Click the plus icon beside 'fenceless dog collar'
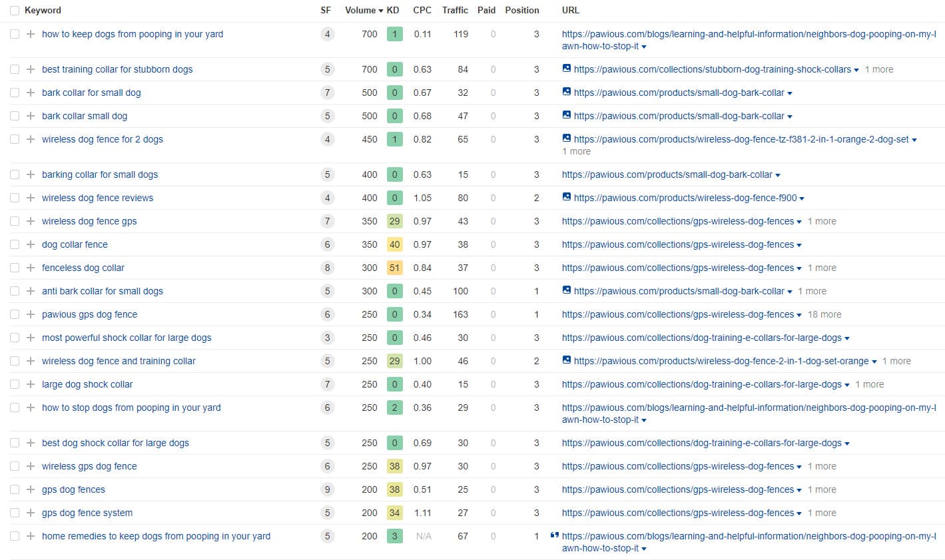 click(31, 268)
